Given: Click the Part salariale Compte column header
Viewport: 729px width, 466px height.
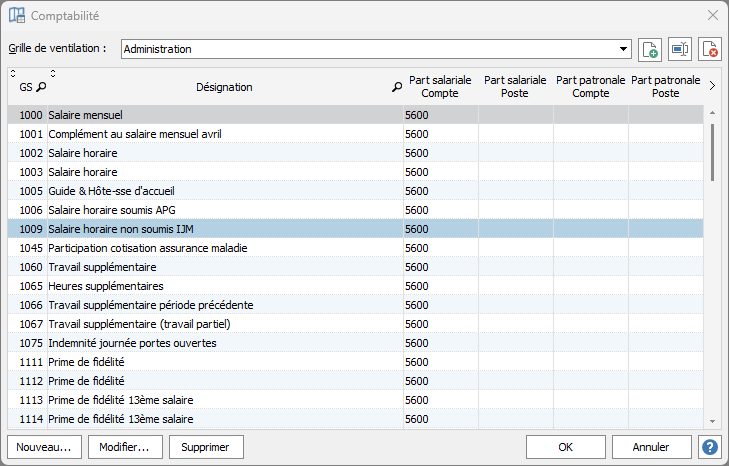Looking at the screenshot, I should point(440,86).
